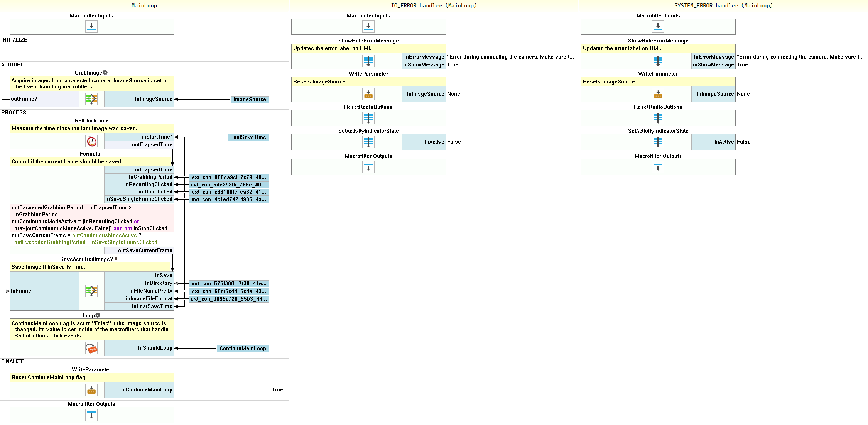Viewport: 868px width, 425px height.
Task: Click the GetClockTime red clock icon
Action: coord(91,141)
